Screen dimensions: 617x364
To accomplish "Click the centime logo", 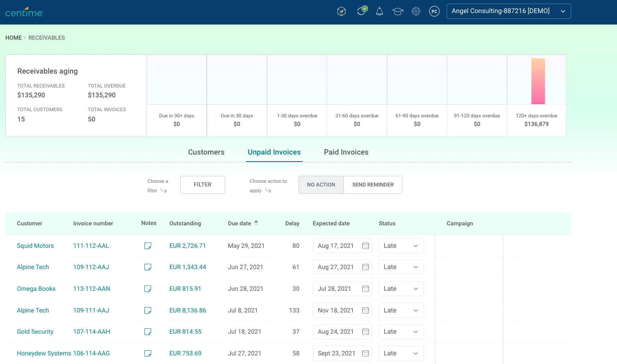I will pyautogui.click(x=24, y=12).
